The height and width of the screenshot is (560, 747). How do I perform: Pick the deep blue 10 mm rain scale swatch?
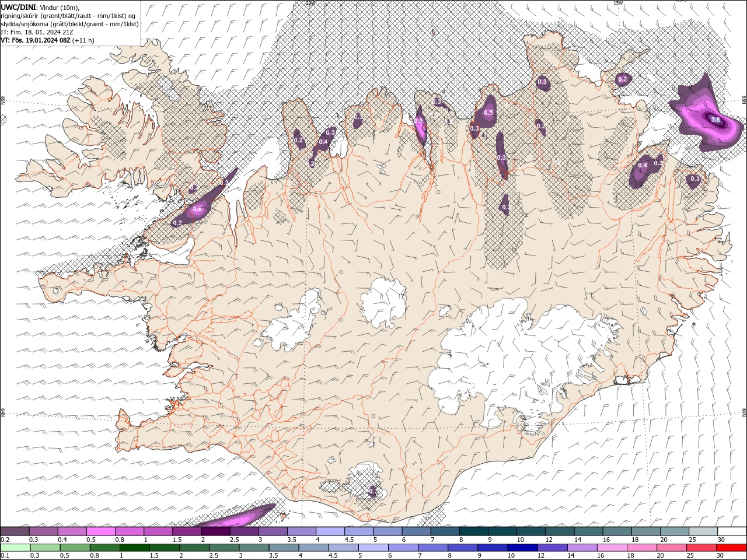click(522, 548)
